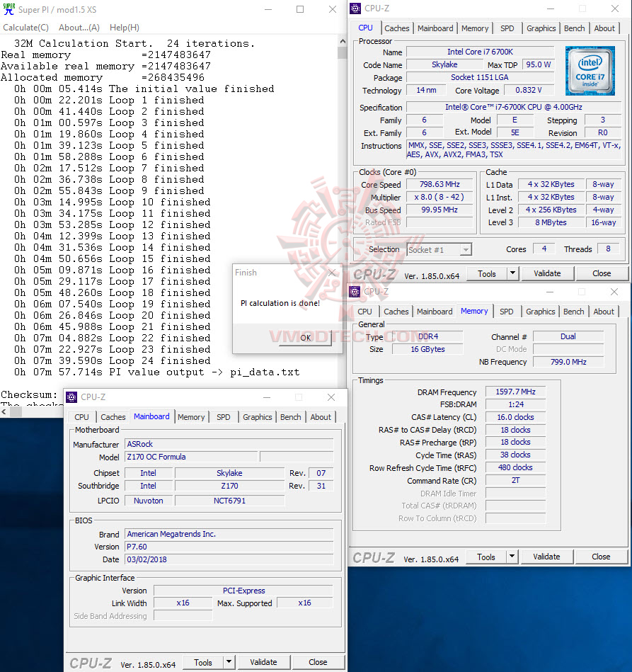The height and width of the screenshot is (672, 632).
Task: Open Mainboard tab in top CPU-Z window
Action: click(x=435, y=28)
